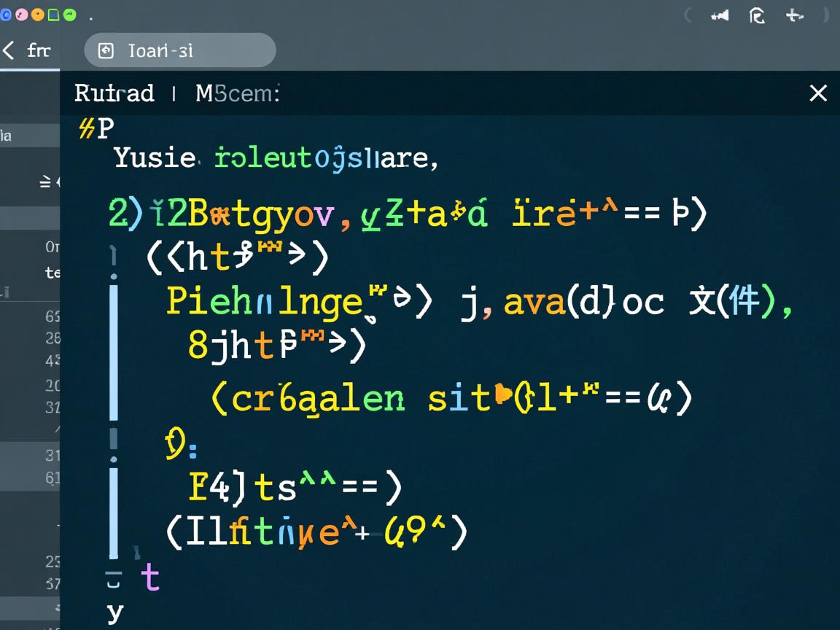840x630 pixels.
Task: Close the Ruirad panel with the X
Action: (x=818, y=93)
